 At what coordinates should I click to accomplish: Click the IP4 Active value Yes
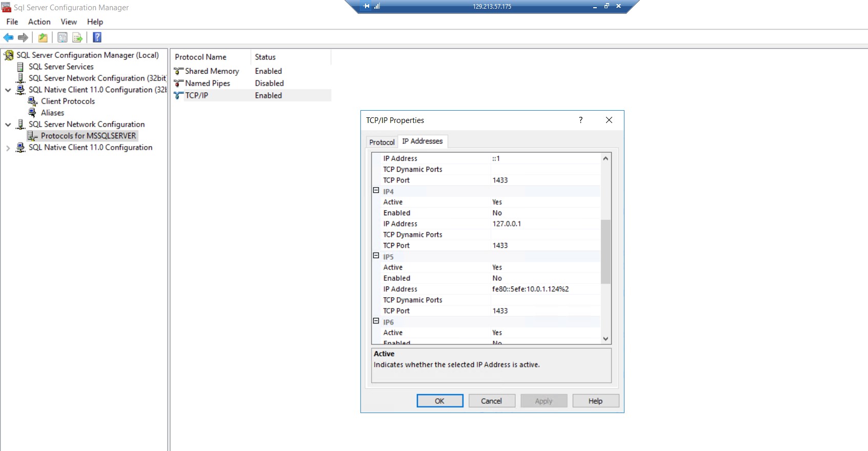click(x=546, y=202)
